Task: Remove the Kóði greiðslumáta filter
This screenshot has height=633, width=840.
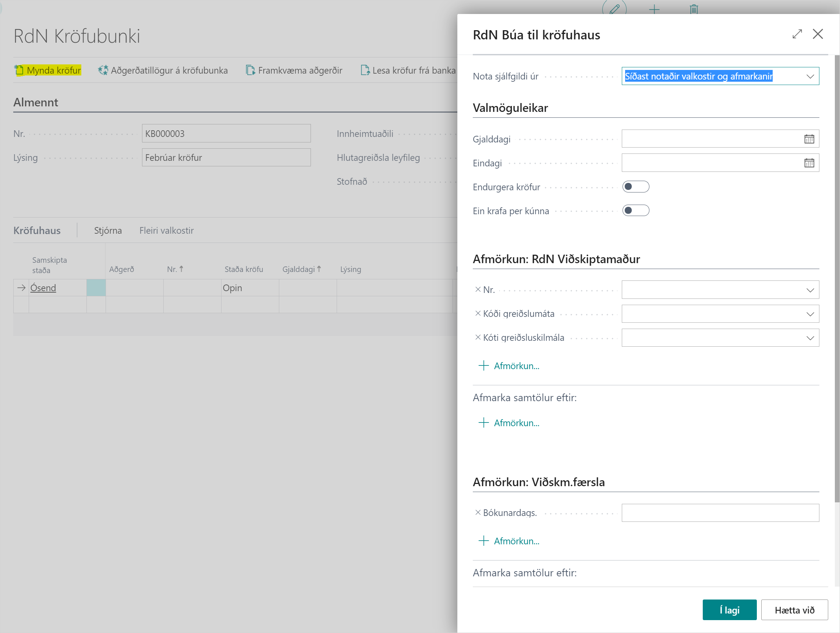Action: 478,313
